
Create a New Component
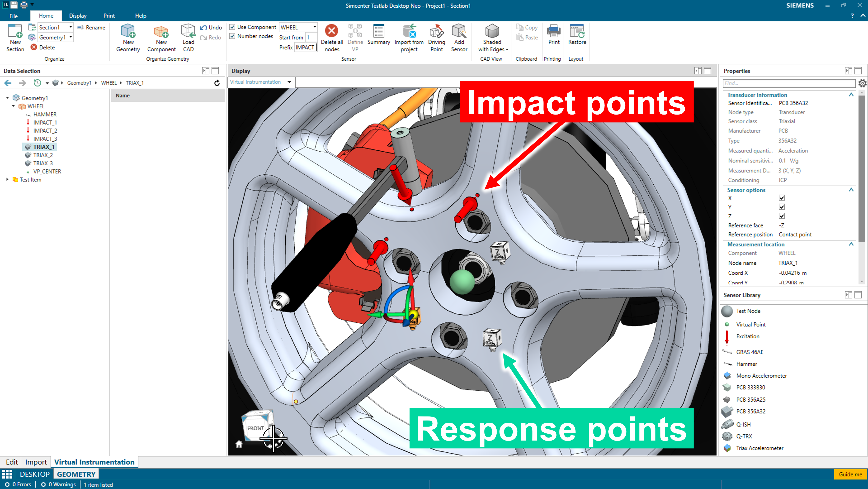coord(161,31)
